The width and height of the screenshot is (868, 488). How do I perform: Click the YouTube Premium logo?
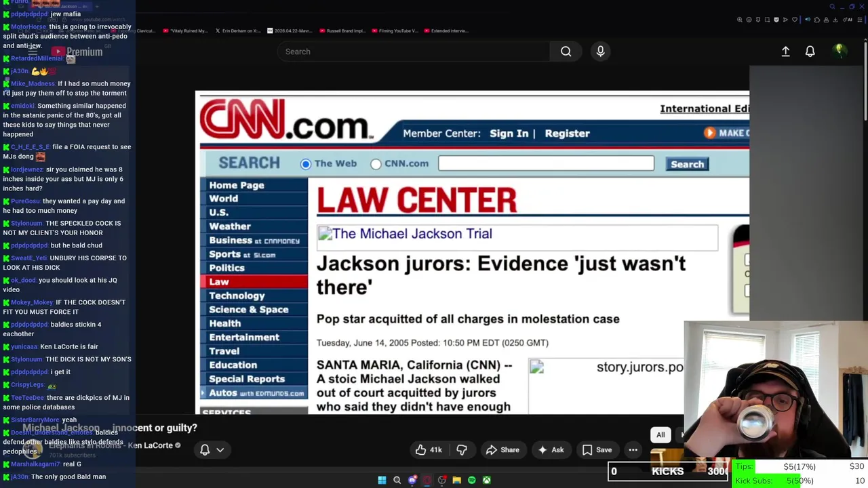[76, 52]
